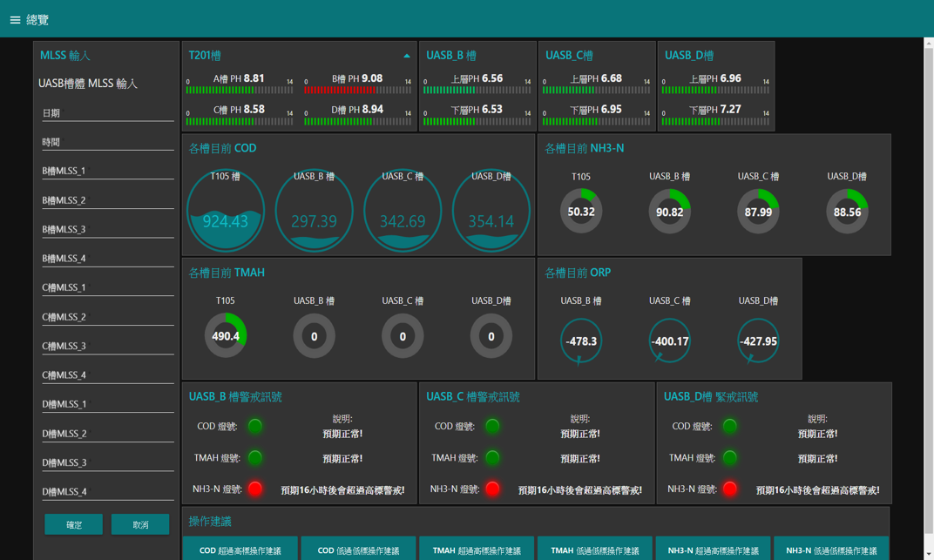Click the UASB_B ORP compass gauge -478.3
Viewport: 934px width, 560px height.
tap(581, 341)
